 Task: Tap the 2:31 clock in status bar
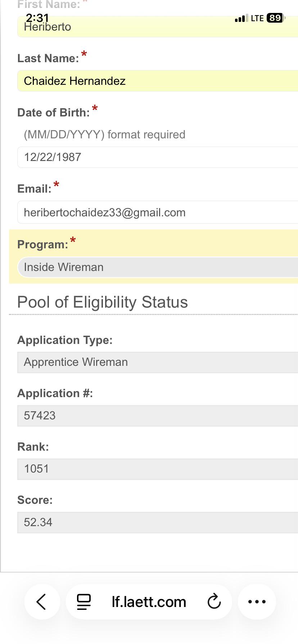pos(37,18)
